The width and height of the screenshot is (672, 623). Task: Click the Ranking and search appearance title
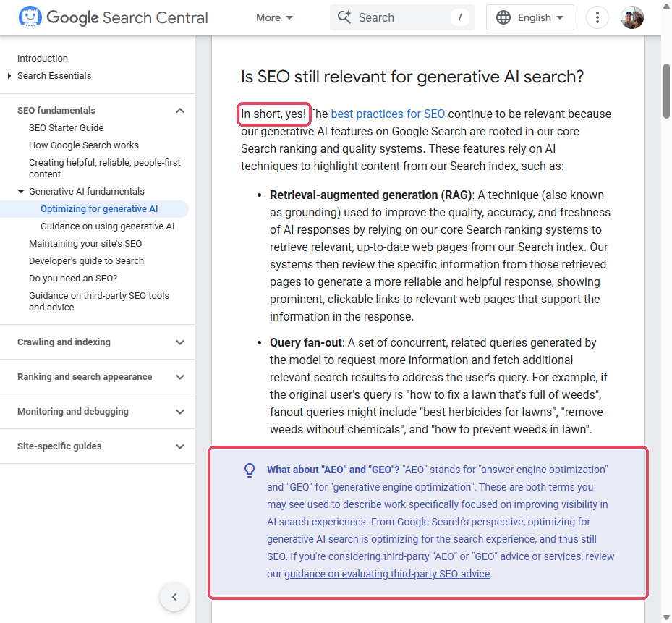tap(85, 377)
